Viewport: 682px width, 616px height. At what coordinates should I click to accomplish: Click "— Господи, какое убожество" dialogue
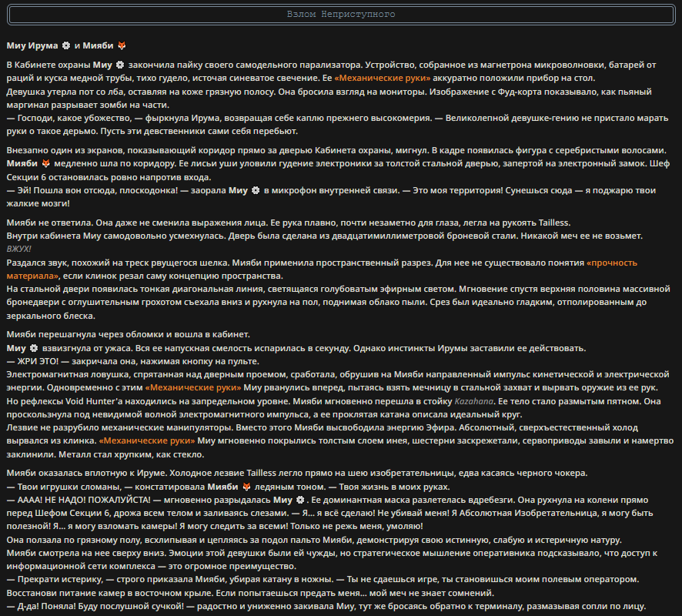(x=69, y=119)
